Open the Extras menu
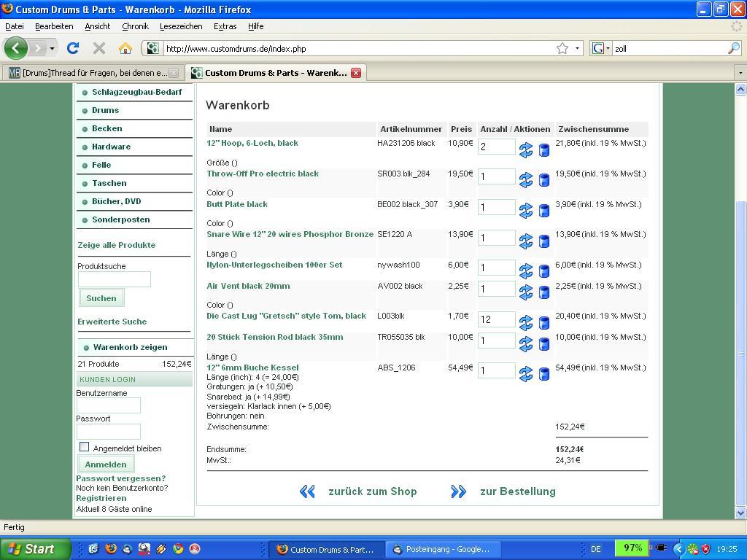 pos(225,26)
